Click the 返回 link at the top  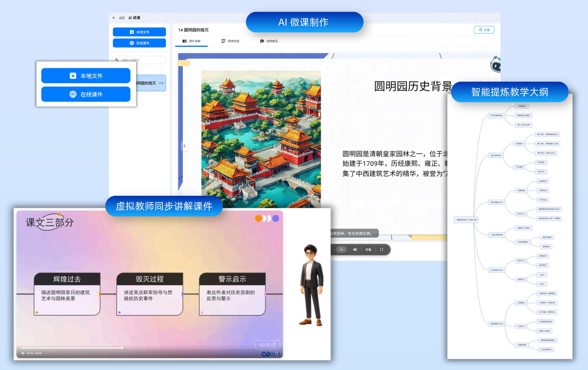point(122,18)
